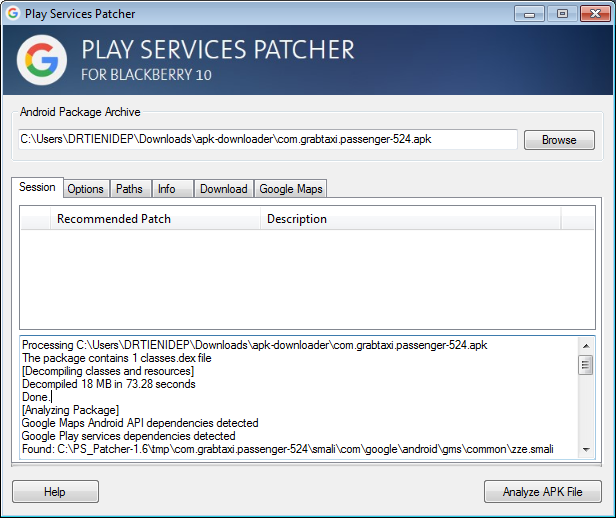Viewport: 616px width, 518px height.
Task: Open Help with the Help button
Action: 55,492
